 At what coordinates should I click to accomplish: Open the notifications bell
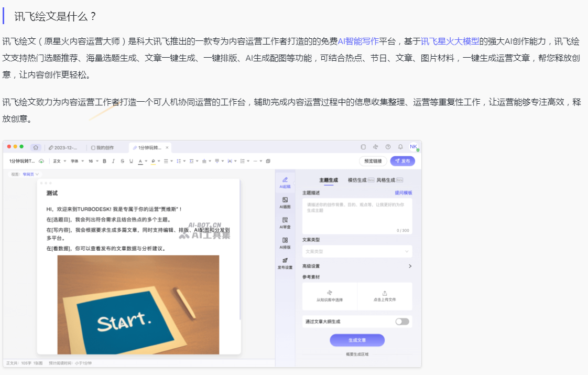pyautogui.click(x=400, y=147)
